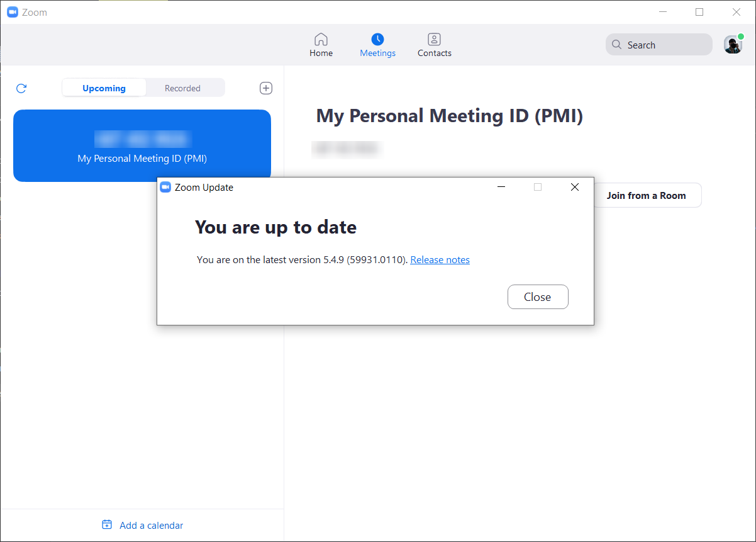
Task: Maximize the main Zoom window
Action: pyautogui.click(x=699, y=12)
